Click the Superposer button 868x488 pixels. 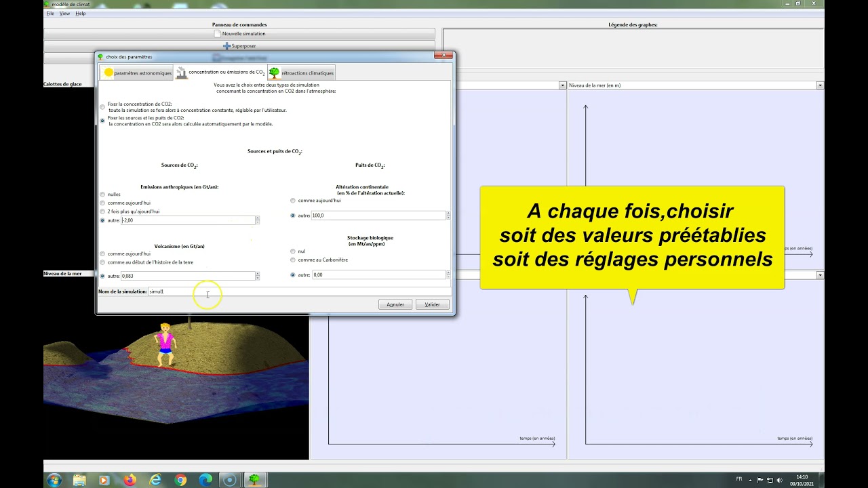[x=239, y=46]
